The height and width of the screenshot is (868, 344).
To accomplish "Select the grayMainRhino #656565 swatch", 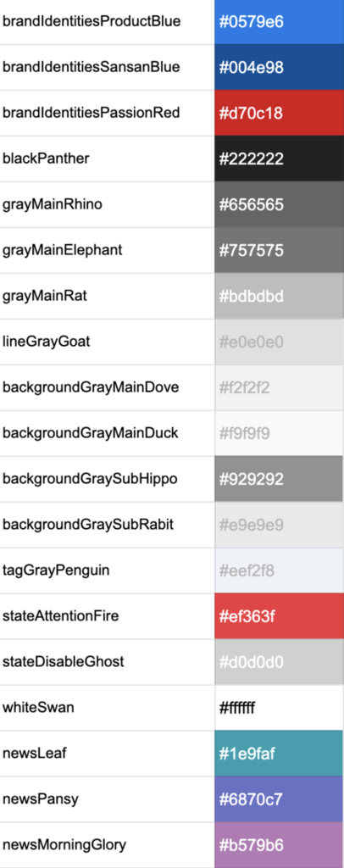I will tap(280, 205).
